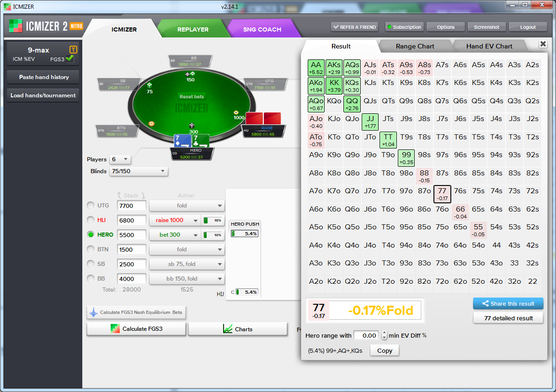The height and width of the screenshot is (392, 556).
Task: Switch to the ICMIZER tab
Action: 124,29
